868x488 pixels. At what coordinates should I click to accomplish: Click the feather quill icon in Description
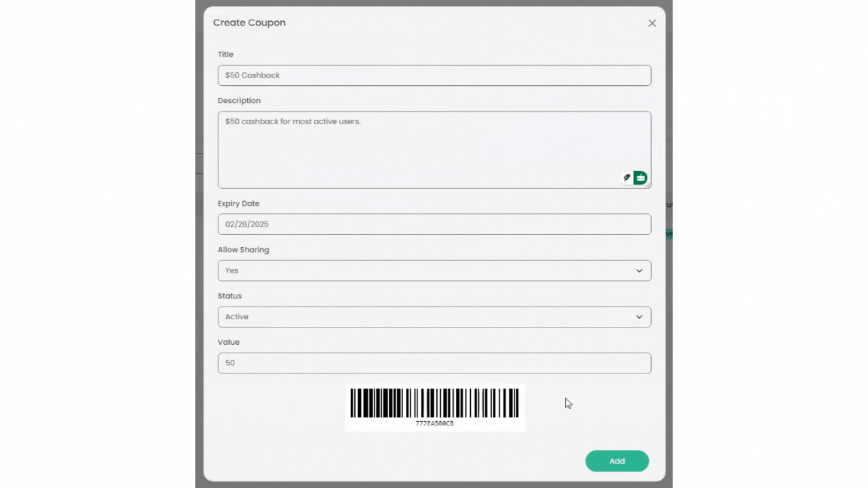(626, 178)
